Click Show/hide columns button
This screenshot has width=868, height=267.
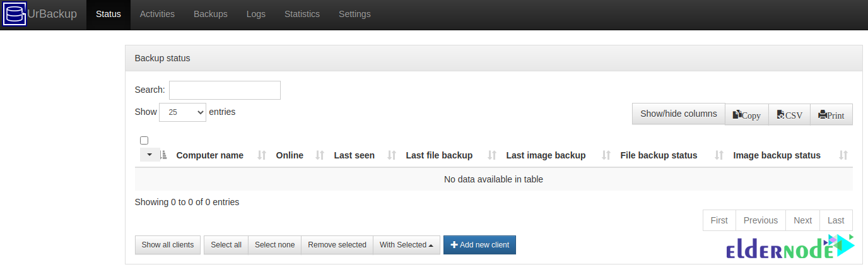tap(679, 114)
